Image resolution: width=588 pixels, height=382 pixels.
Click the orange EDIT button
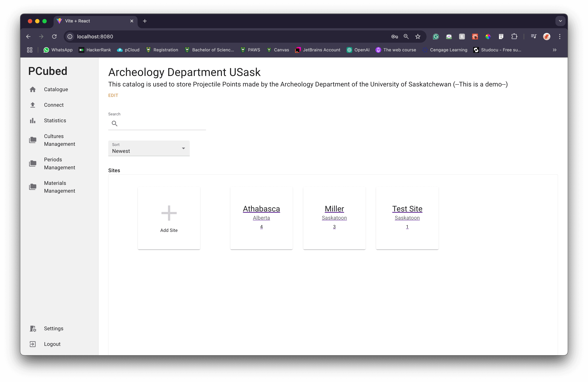[x=113, y=95]
